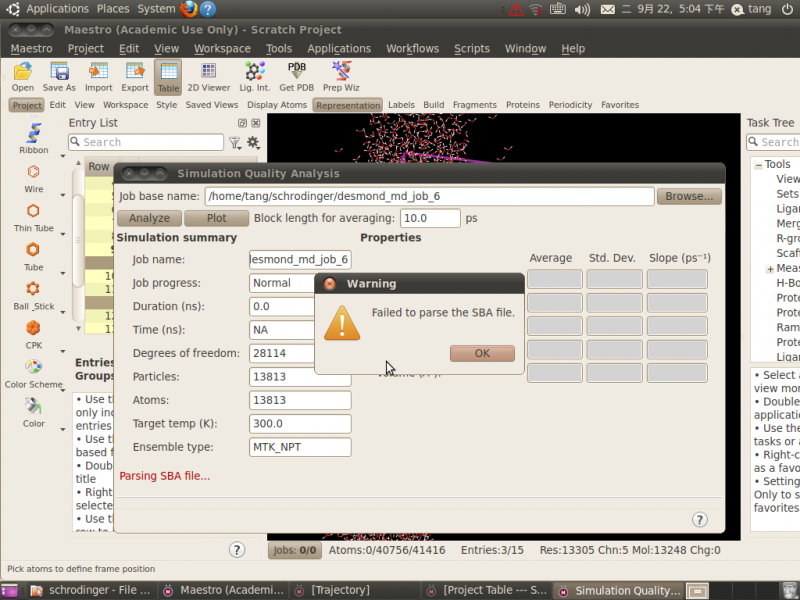Toggle the Table toolbar button
The image size is (800, 600).
tap(168, 77)
